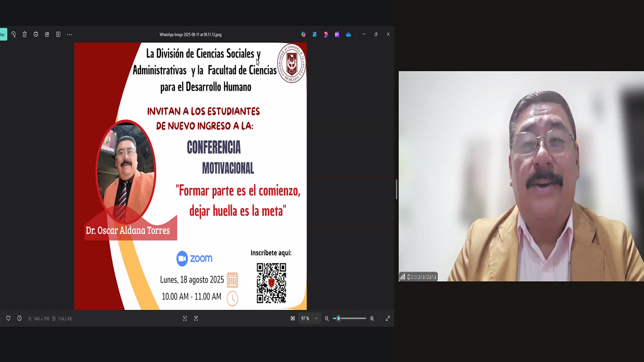Toggle favorite with the heart icon

coord(8,318)
